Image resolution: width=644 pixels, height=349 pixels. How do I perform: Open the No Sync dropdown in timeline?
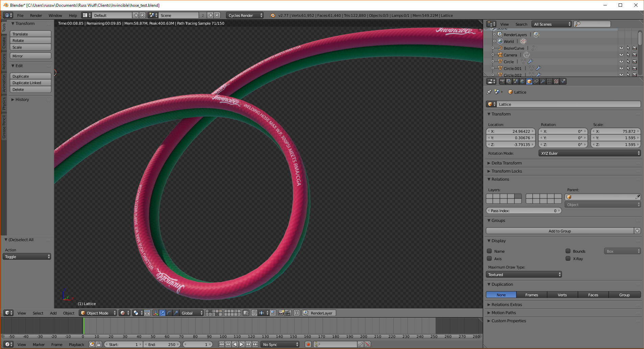pyautogui.click(x=280, y=345)
